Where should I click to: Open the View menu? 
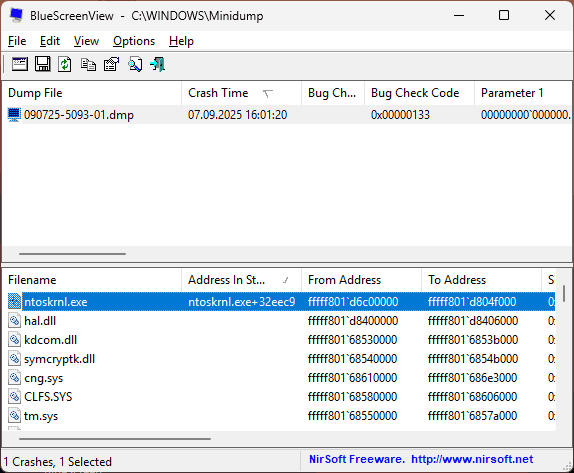86,41
